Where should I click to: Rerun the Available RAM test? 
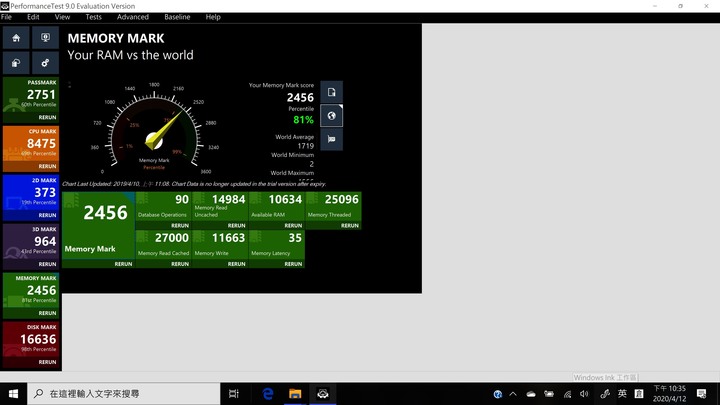tap(293, 225)
